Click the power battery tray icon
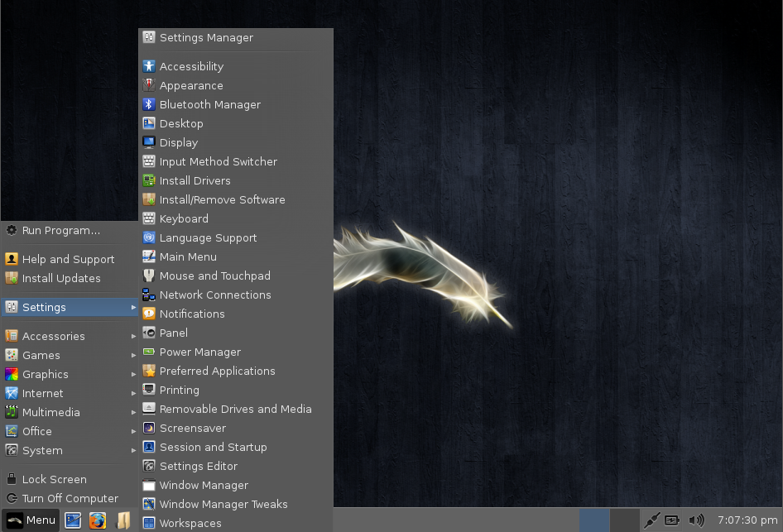Screen dimensions: 783x532 (x=672, y=520)
